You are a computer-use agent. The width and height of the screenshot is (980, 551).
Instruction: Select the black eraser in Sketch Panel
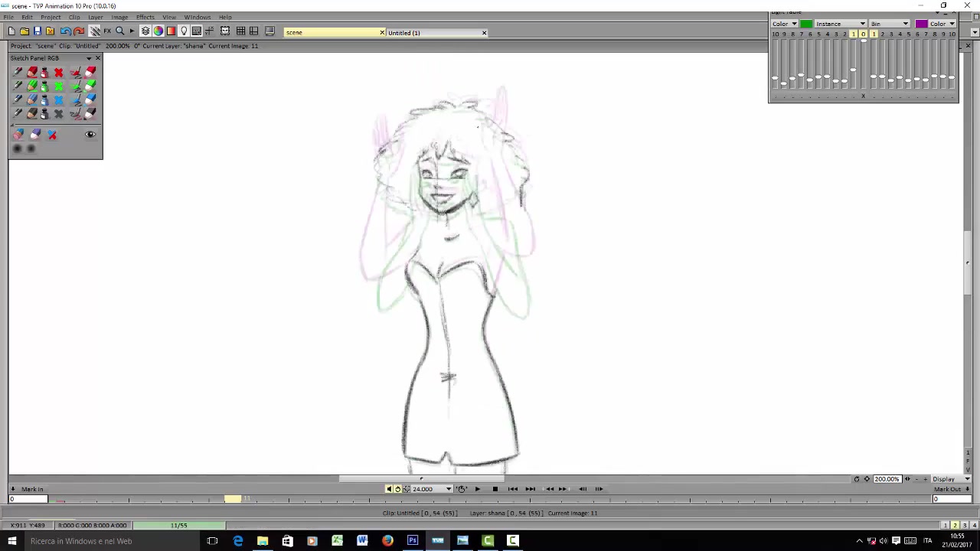tap(90, 113)
